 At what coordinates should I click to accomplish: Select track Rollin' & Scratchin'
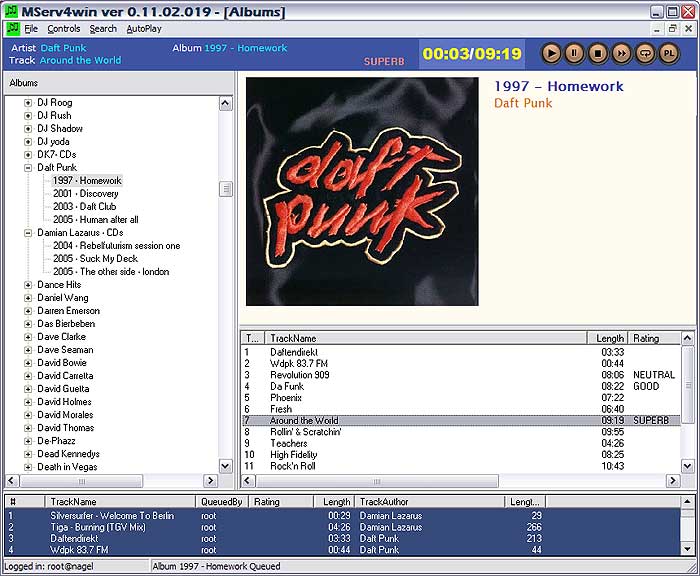[461, 432]
